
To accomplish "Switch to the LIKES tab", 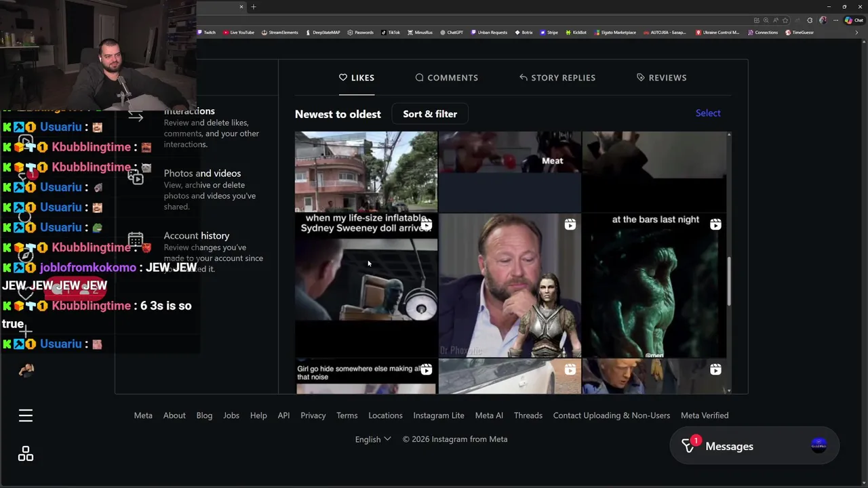I will tap(357, 77).
